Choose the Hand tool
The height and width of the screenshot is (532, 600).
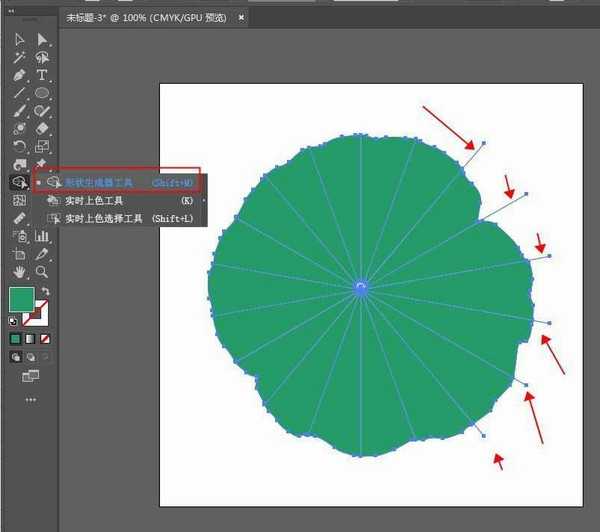pyautogui.click(x=19, y=271)
